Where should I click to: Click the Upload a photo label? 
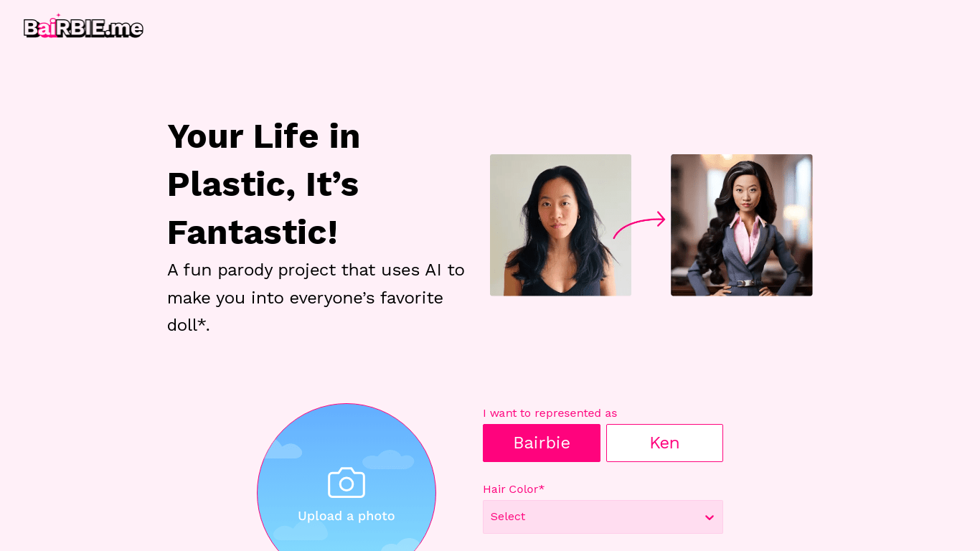click(x=347, y=516)
